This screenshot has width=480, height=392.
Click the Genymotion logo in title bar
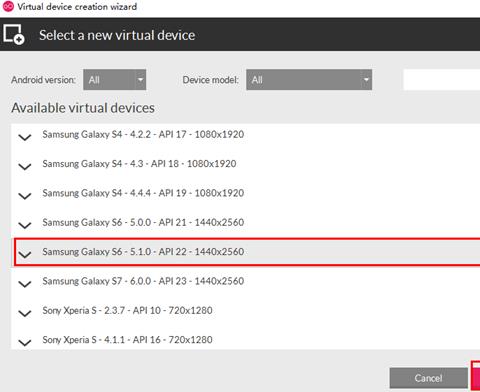pyautogui.click(x=8, y=6)
